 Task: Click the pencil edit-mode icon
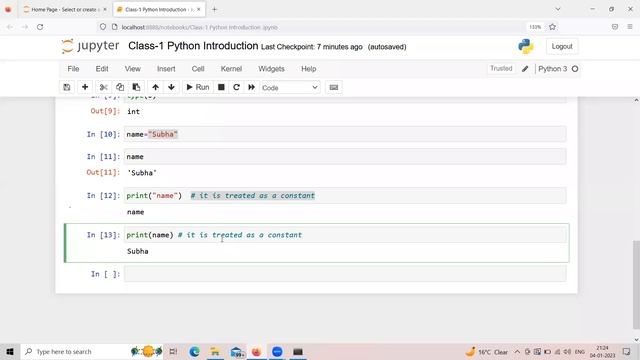coord(525,69)
